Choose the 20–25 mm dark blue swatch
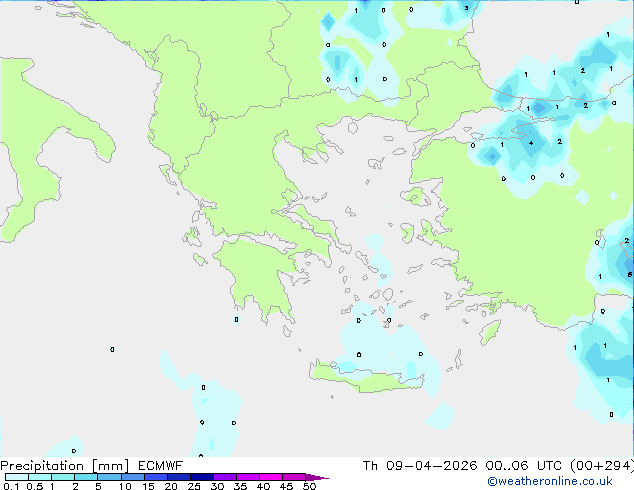This screenshot has height=490, width=634. 179,477
